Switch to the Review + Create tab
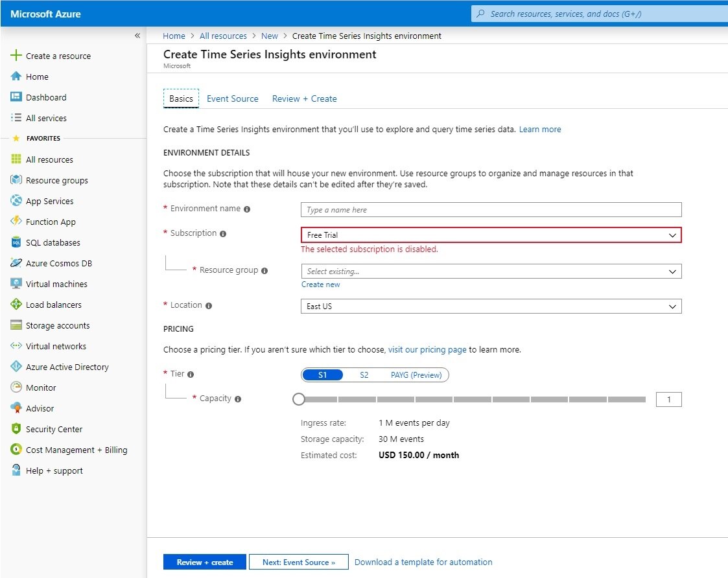728x578 pixels. (x=304, y=98)
